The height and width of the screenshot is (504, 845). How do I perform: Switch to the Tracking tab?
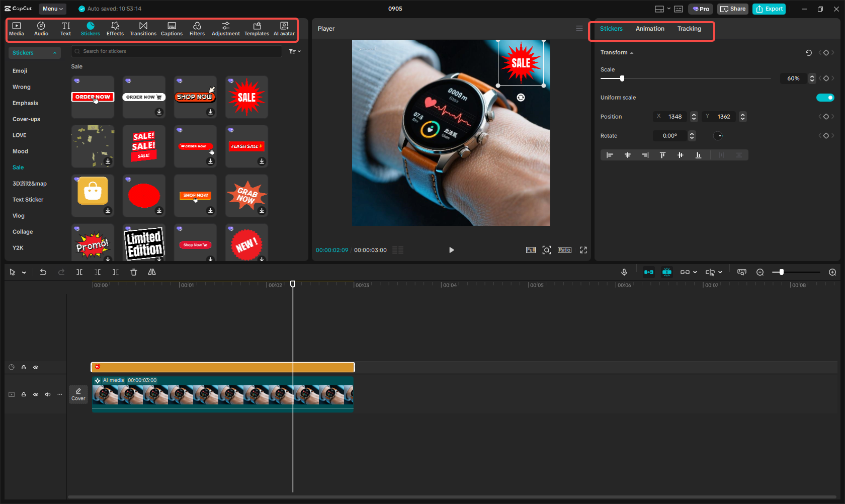point(689,29)
